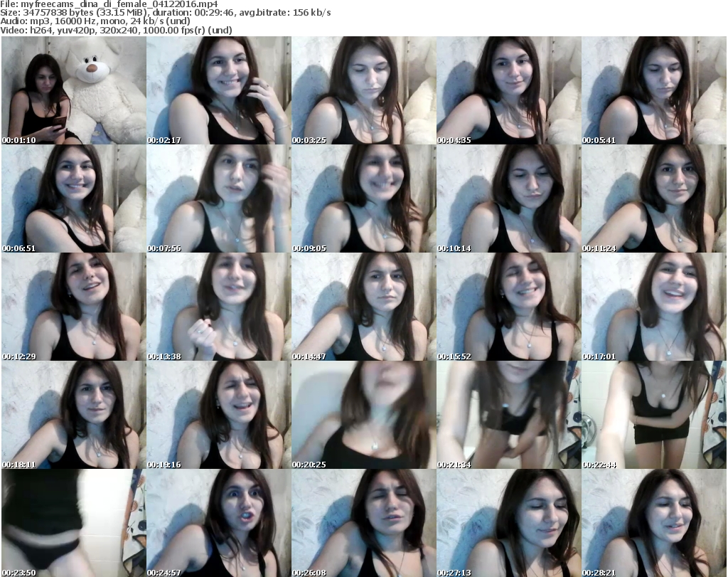Select the thumbnail stamped 00:02:17
The image size is (728, 577).
tap(219, 90)
